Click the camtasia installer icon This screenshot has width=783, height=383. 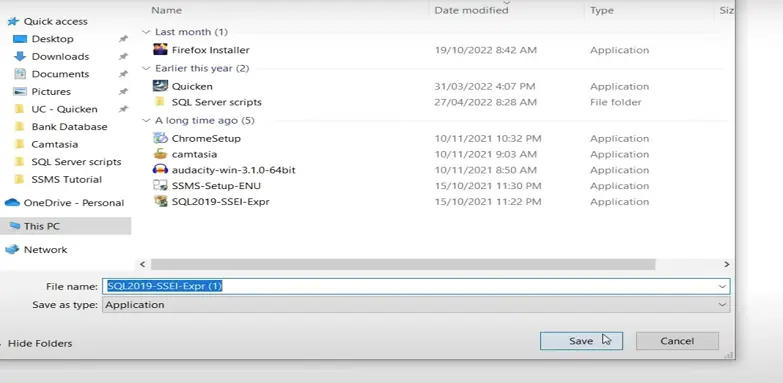click(x=160, y=154)
